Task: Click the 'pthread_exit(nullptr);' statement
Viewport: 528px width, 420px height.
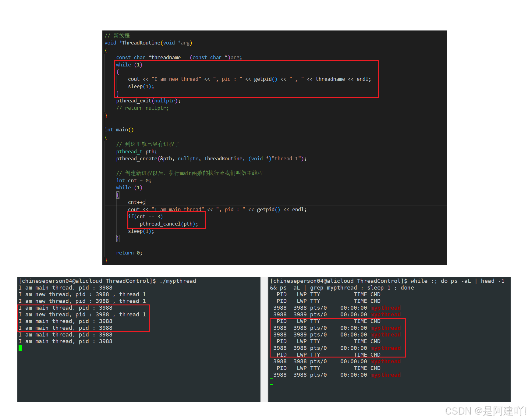Action: point(148,101)
